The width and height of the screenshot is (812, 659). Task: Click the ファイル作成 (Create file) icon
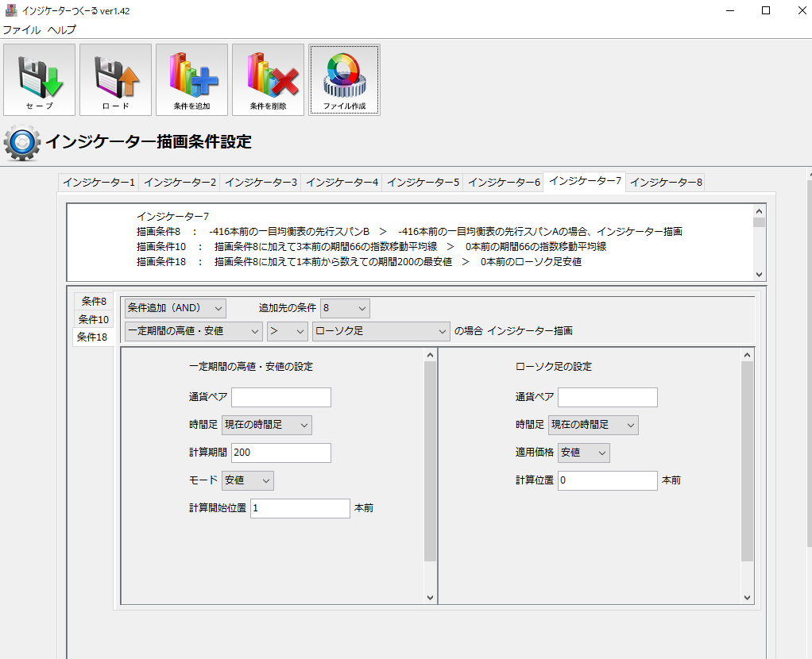tap(344, 79)
